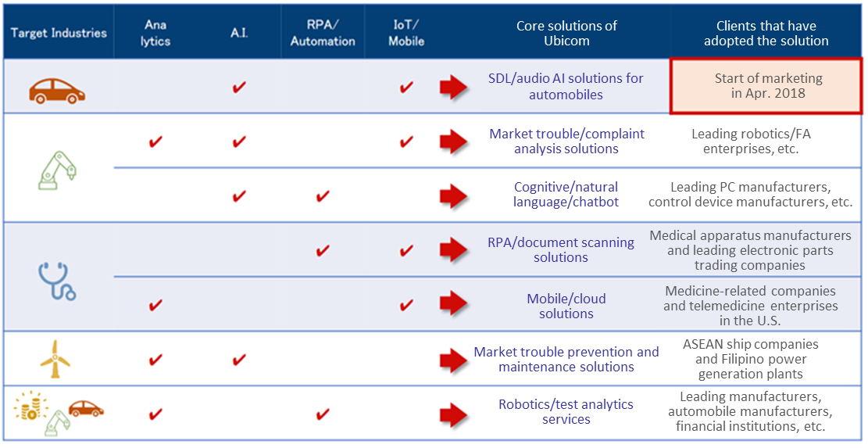Select the Core solutions of Ubicom header
Screen dimensions: 868x448
[x=566, y=33]
